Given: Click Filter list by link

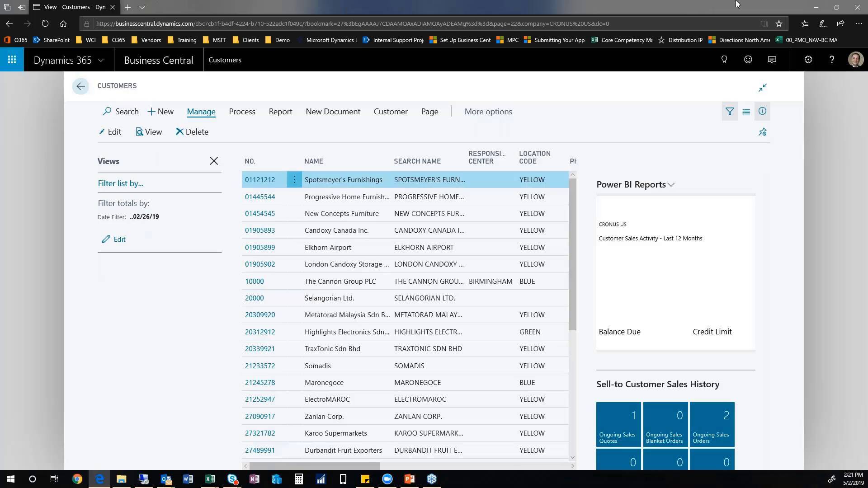Looking at the screenshot, I should tap(120, 183).
